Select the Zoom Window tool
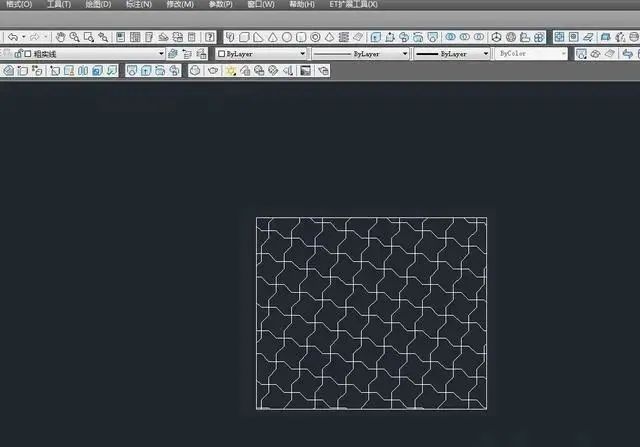Viewport: 640px width, 447px height. point(89,37)
